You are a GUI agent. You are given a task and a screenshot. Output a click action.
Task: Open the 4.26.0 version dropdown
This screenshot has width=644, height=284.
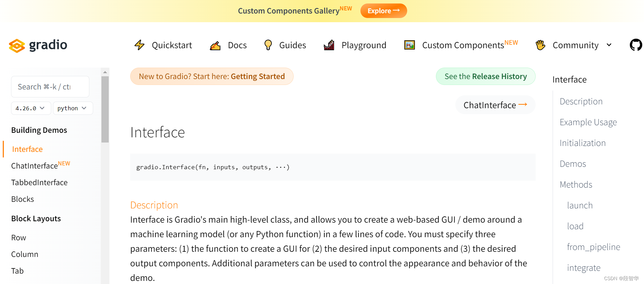tap(31, 108)
